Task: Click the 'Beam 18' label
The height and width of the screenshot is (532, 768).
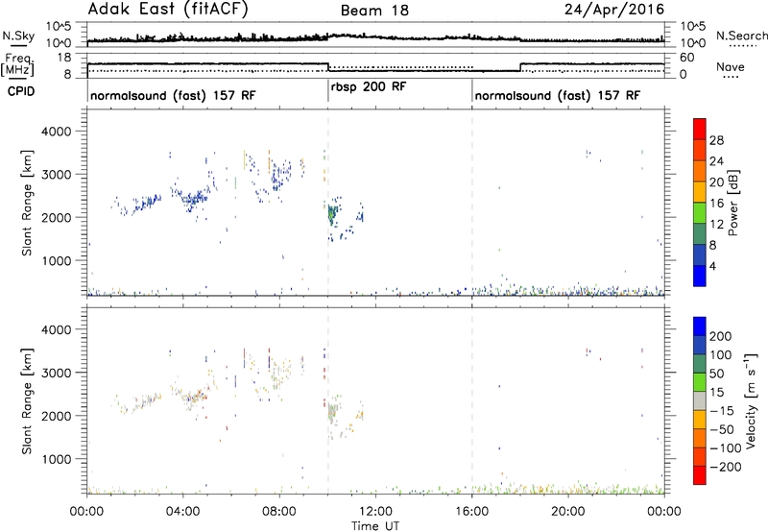Action: [374, 11]
